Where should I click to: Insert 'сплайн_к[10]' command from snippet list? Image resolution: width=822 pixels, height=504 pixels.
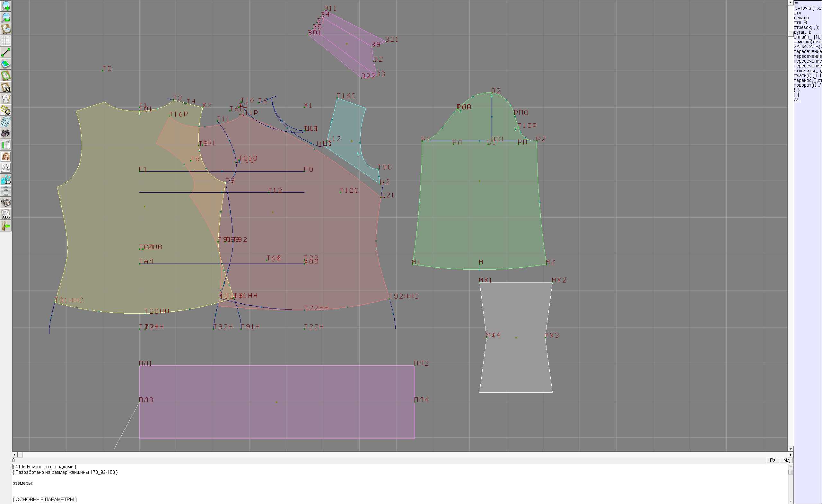pos(807,37)
